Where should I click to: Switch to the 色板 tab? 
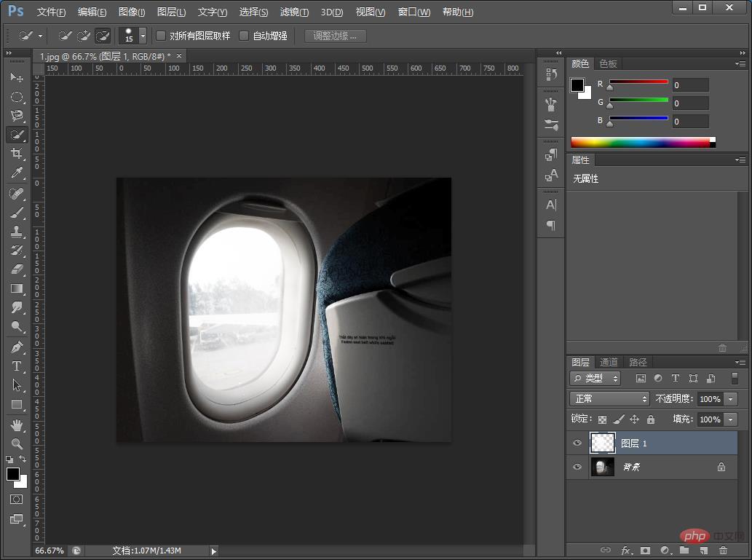[x=608, y=63]
